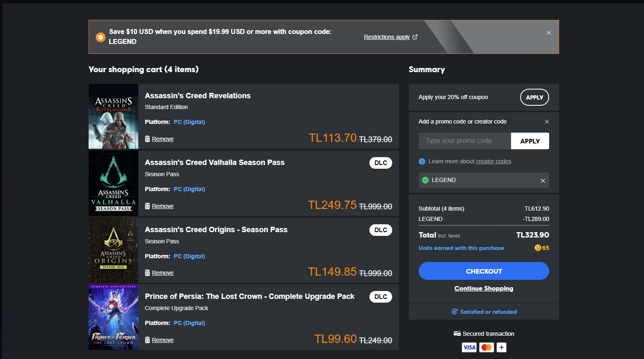Focus the promo code input field
Screen dimensions: 644x359
[x=465, y=141]
